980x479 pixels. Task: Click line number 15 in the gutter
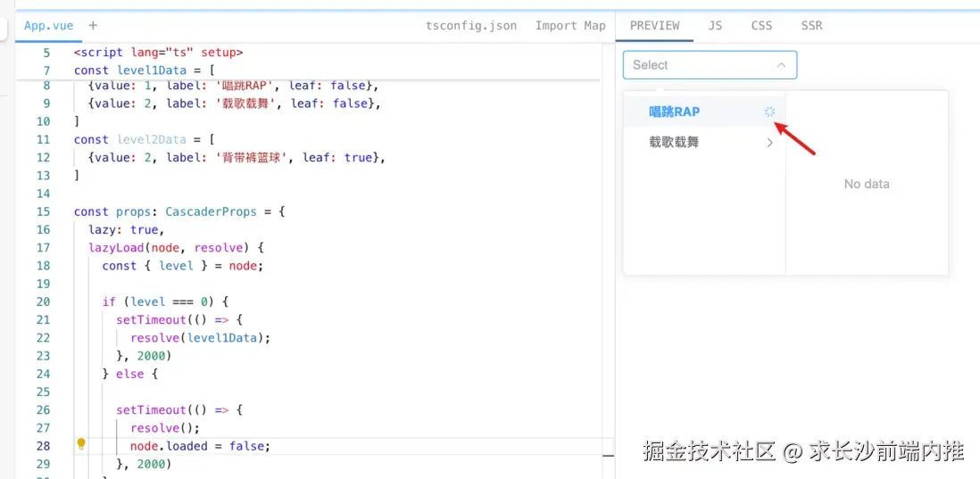pos(42,211)
